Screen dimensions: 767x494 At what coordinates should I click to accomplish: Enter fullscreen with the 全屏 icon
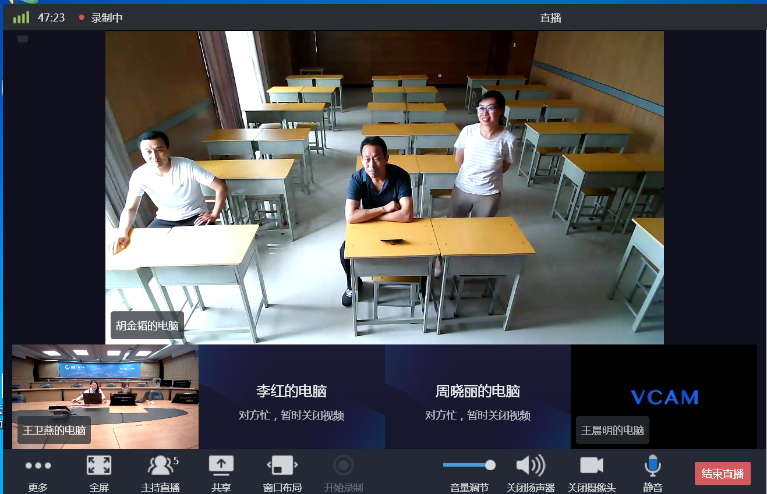98,466
